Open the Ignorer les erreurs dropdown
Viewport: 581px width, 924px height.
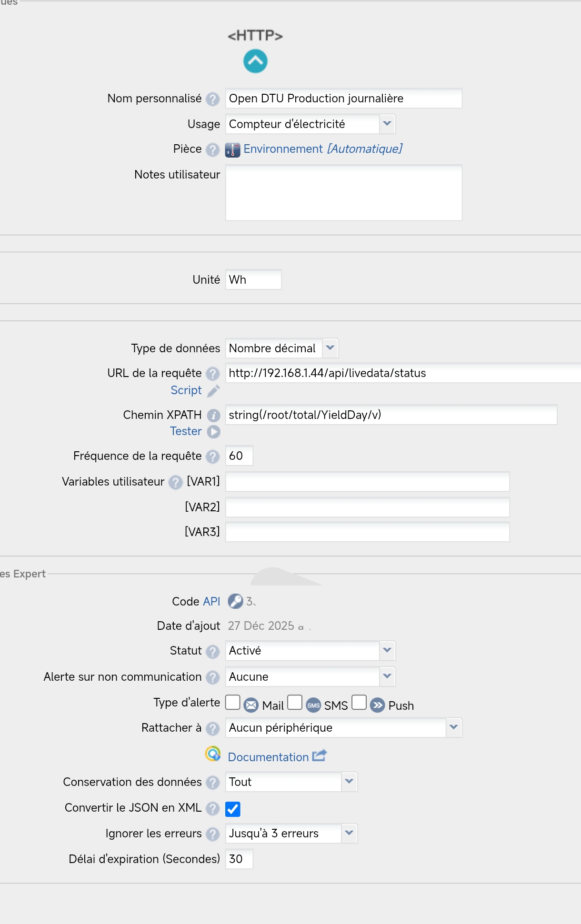pos(291,834)
